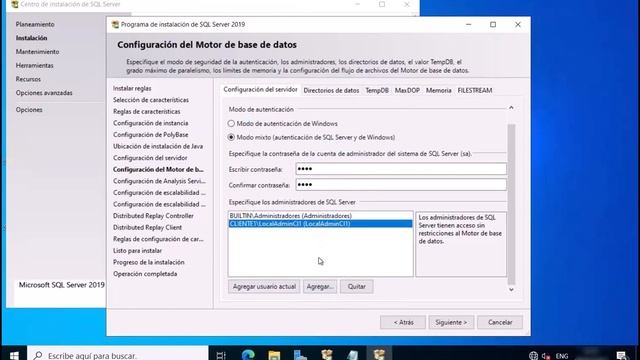Open Instalación in Installation Center window

[31, 38]
